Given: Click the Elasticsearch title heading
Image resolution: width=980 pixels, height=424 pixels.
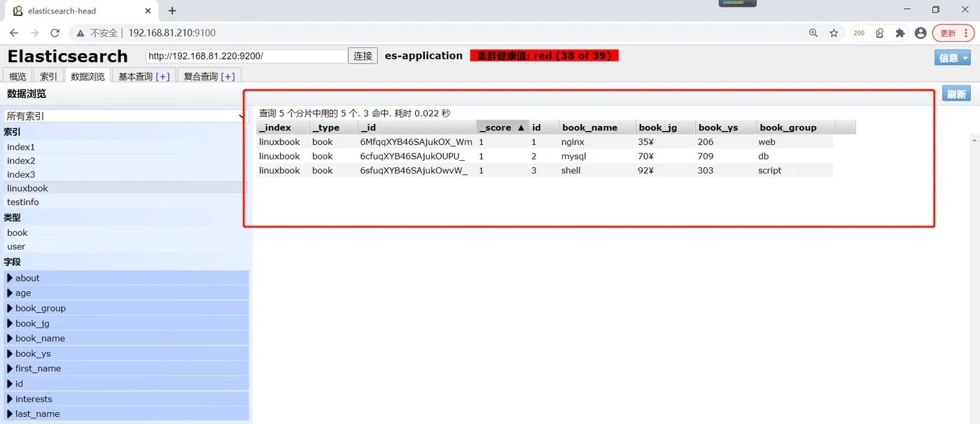Looking at the screenshot, I should (68, 56).
